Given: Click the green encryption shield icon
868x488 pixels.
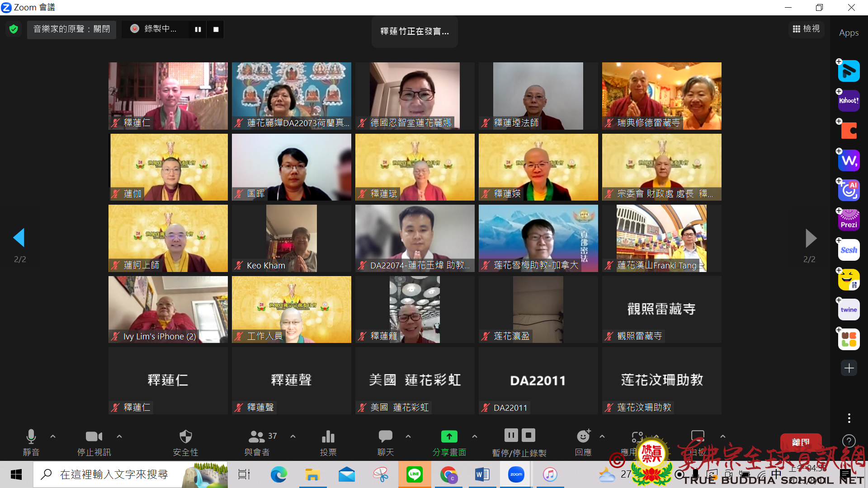Looking at the screenshot, I should click(14, 29).
